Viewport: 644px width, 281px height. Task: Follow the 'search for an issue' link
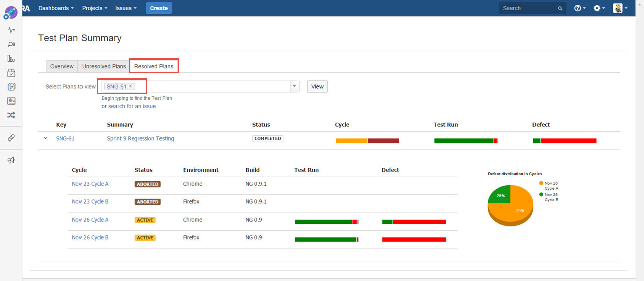point(132,106)
